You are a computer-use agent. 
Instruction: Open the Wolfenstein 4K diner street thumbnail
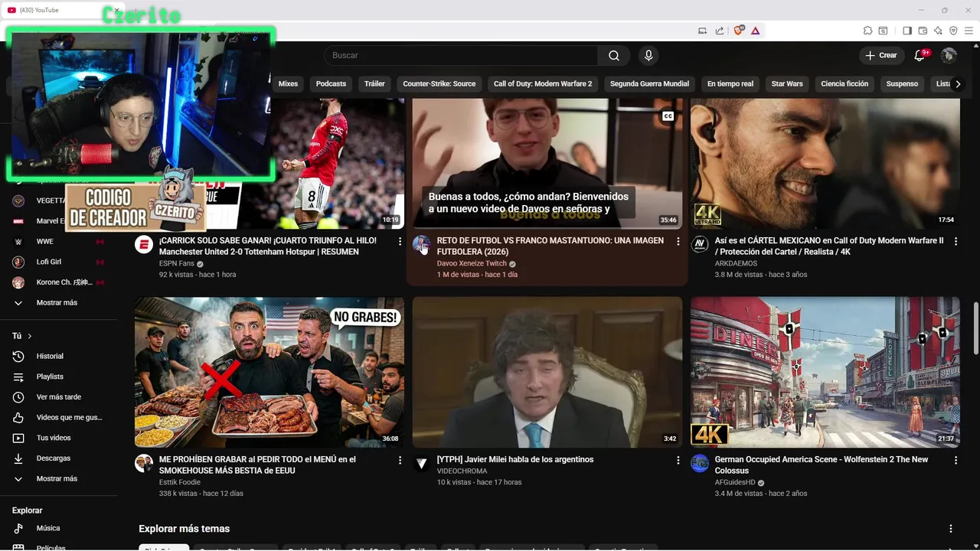(825, 372)
